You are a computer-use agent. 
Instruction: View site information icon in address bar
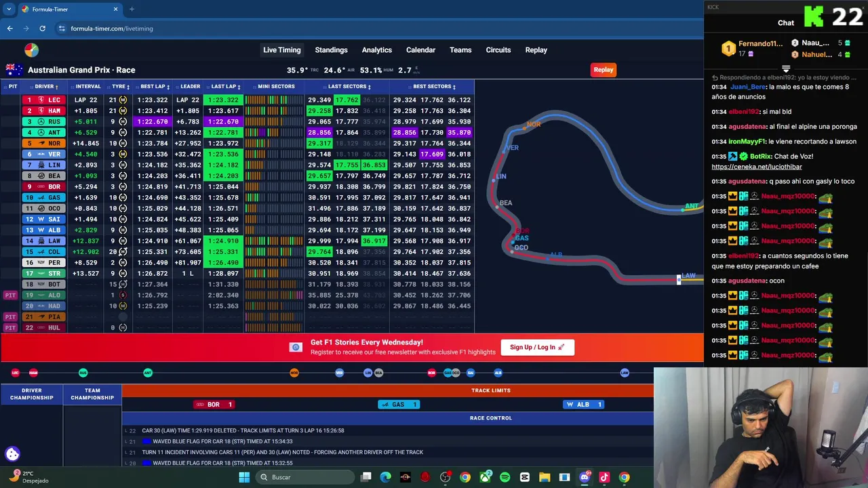point(62,28)
